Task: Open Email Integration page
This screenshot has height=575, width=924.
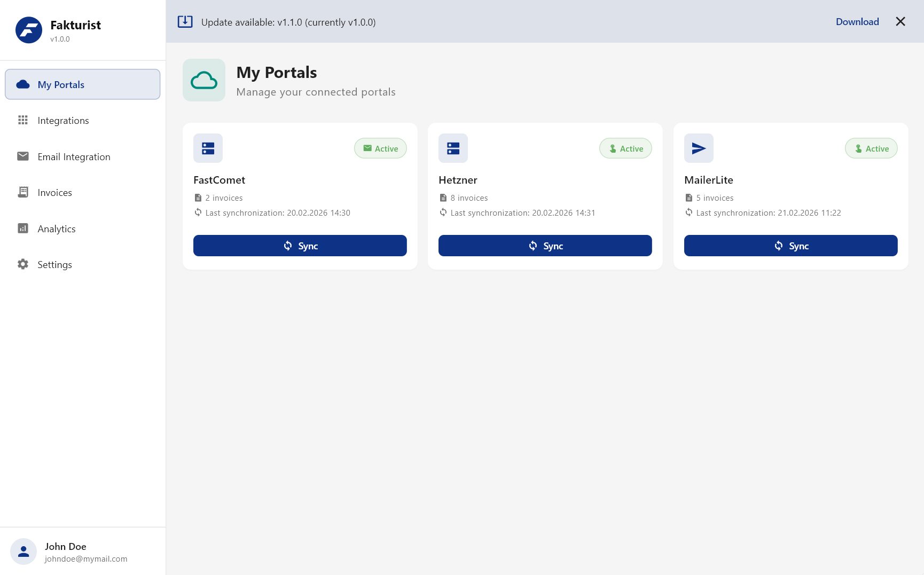Action: [74, 157]
